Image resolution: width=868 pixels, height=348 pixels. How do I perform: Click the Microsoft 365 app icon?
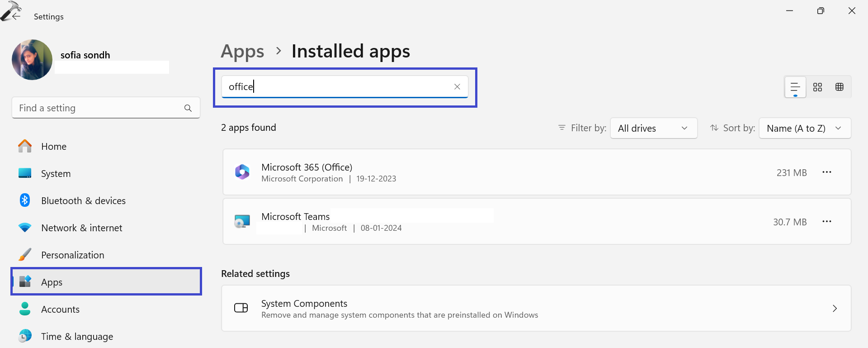click(x=242, y=172)
